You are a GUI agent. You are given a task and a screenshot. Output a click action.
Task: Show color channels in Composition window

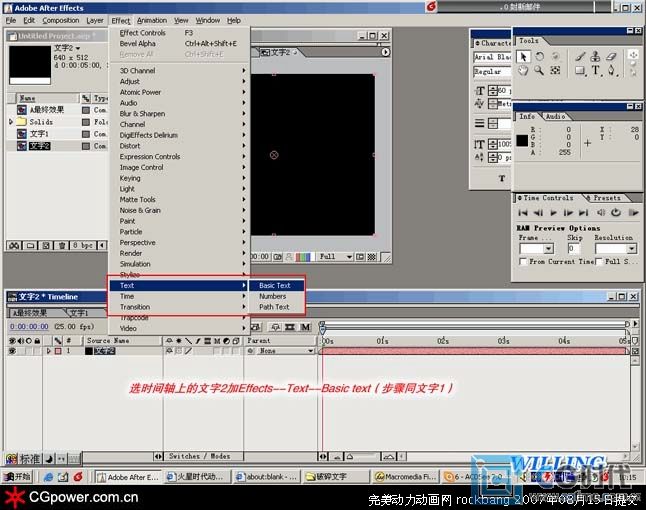(x=303, y=257)
